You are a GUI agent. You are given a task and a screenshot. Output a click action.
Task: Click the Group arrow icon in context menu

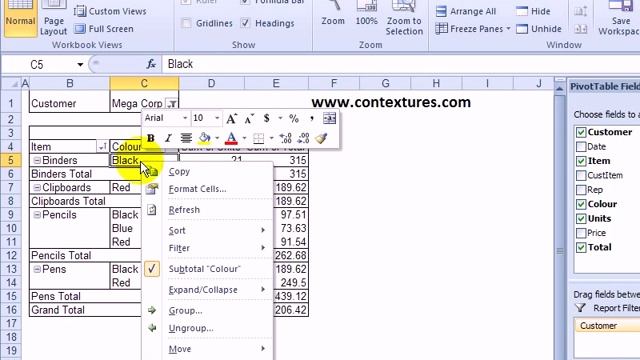pyautogui.click(x=152, y=310)
